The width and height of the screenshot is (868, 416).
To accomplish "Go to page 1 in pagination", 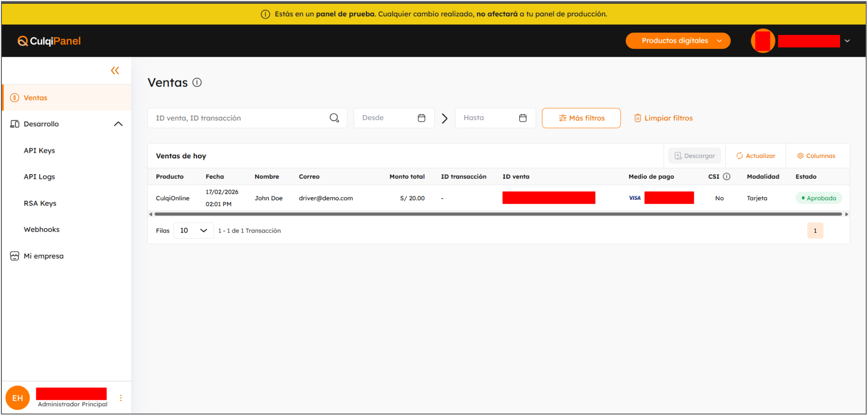I will [815, 231].
